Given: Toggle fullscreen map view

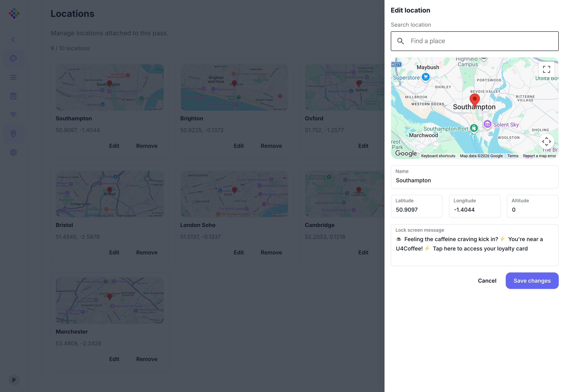Looking at the screenshot, I should pyautogui.click(x=546, y=69).
